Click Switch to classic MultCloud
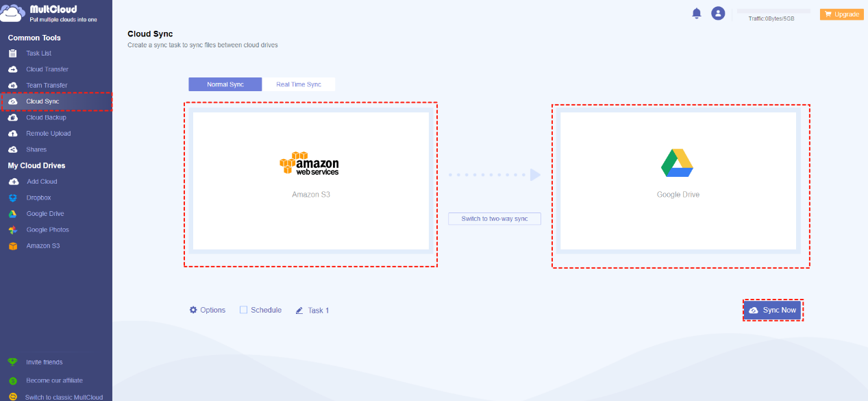Image resolution: width=868 pixels, height=401 pixels. (x=64, y=397)
